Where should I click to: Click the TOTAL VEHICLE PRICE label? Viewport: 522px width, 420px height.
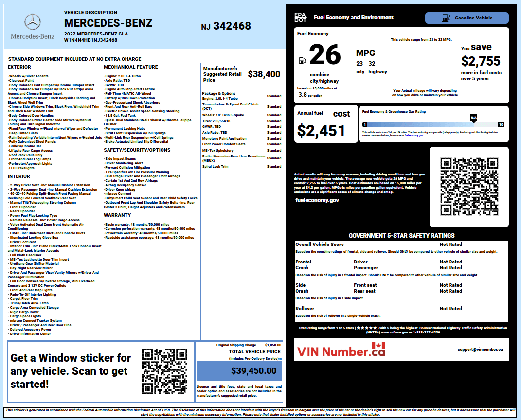point(254,351)
